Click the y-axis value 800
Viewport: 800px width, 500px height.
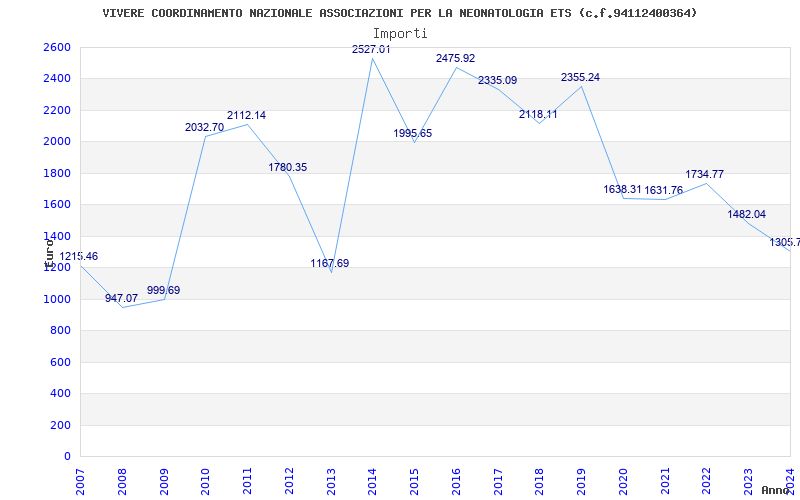(61, 331)
